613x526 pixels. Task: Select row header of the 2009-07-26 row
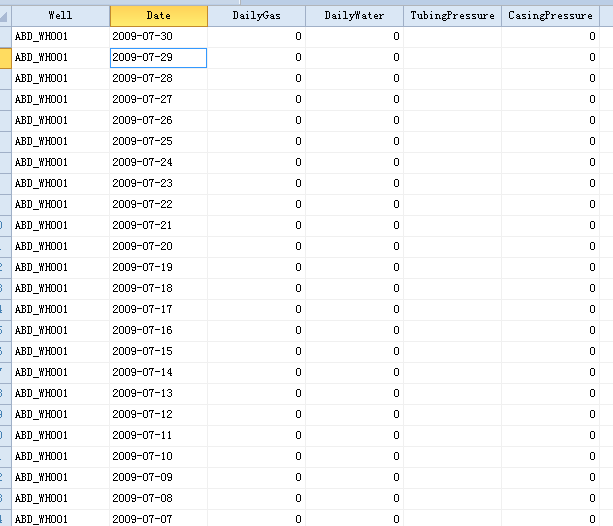(5, 121)
